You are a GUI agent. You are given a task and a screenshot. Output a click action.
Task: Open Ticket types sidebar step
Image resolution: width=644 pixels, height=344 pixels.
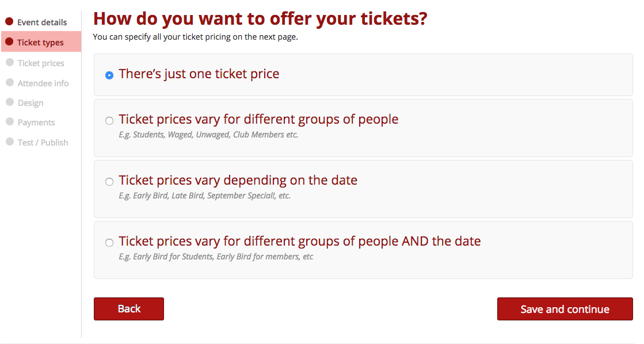pos(40,43)
